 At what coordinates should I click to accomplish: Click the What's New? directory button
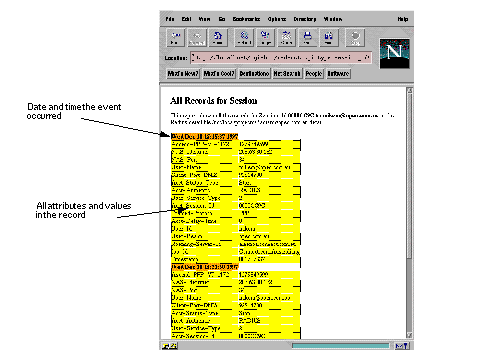coord(183,73)
